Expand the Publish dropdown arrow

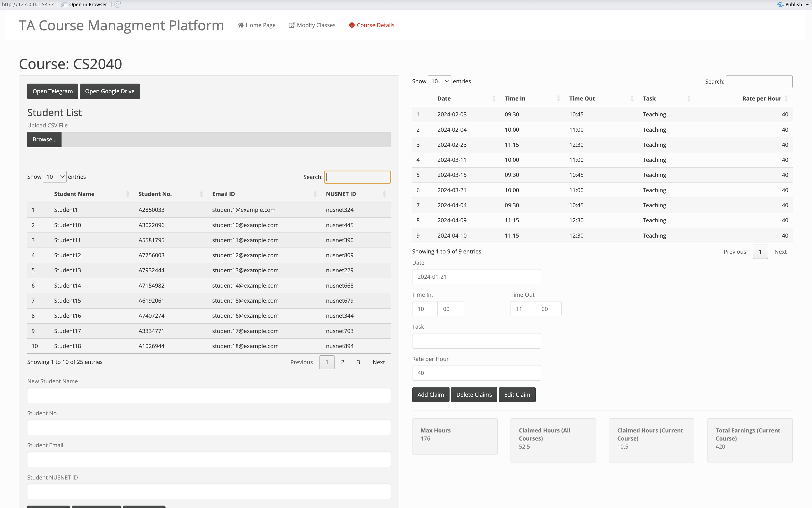(807, 5)
